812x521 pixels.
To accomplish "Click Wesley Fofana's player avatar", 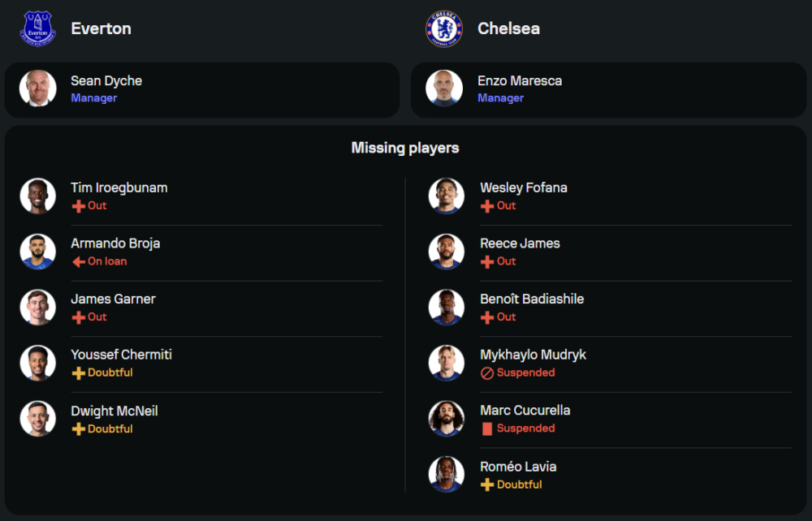I will [447, 196].
